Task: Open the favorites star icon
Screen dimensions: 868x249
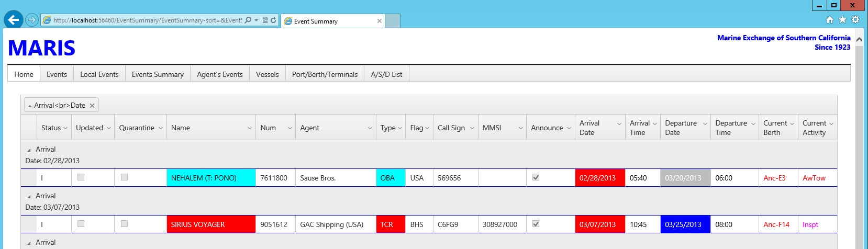Action: click(842, 20)
